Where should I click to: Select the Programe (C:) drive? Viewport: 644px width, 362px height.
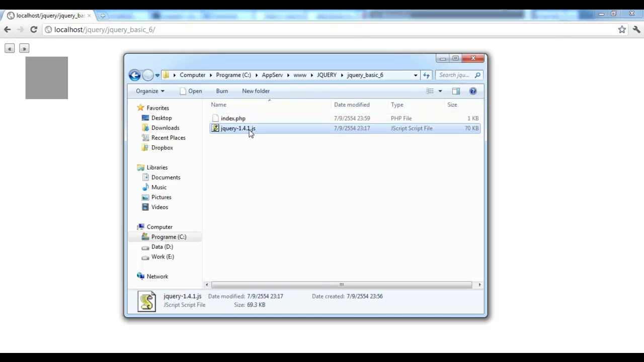point(169,237)
